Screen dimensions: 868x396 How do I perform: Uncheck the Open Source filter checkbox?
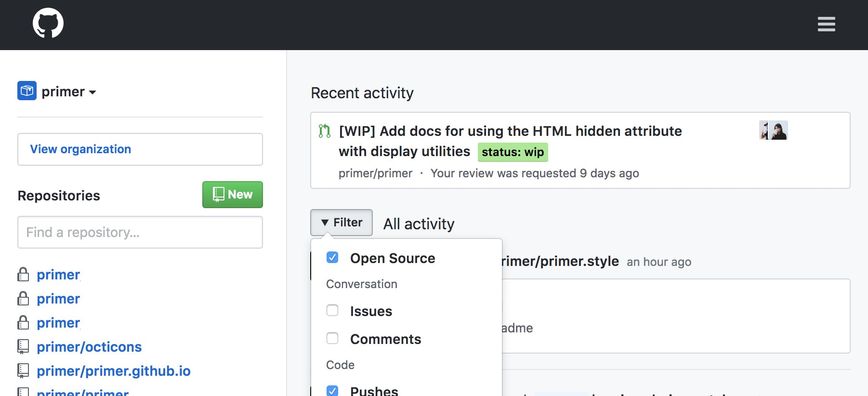point(332,257)
